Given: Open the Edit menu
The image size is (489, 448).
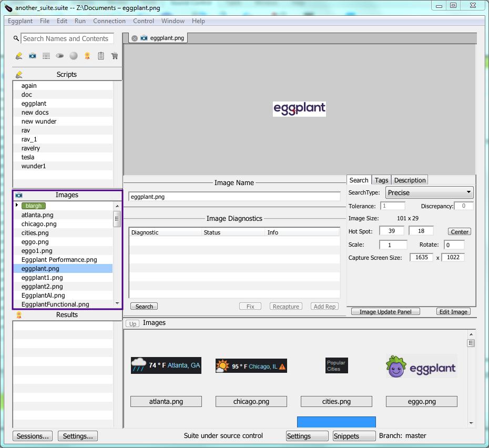Looking at the screenshot, I should [x=62, y=21].
